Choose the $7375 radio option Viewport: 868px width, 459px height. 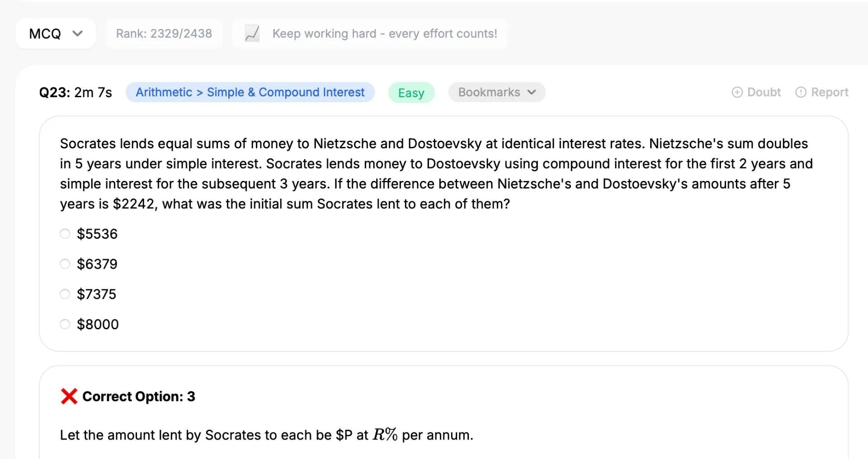click(65, 294)
